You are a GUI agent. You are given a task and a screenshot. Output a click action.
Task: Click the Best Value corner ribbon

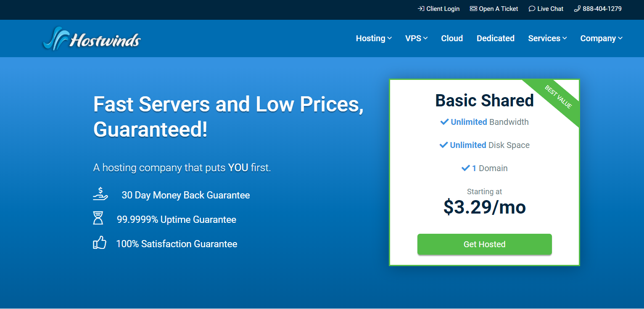coord(558,98)
